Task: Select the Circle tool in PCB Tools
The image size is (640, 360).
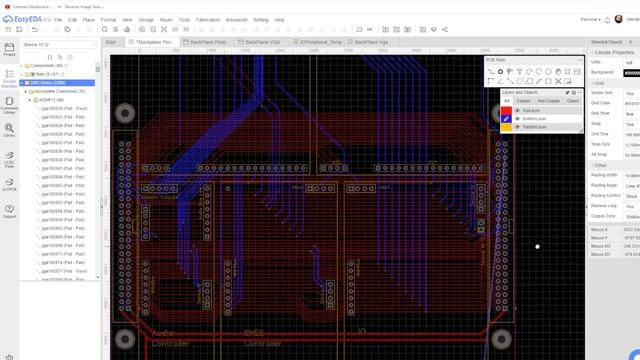Action: click(x=548, y=71)
